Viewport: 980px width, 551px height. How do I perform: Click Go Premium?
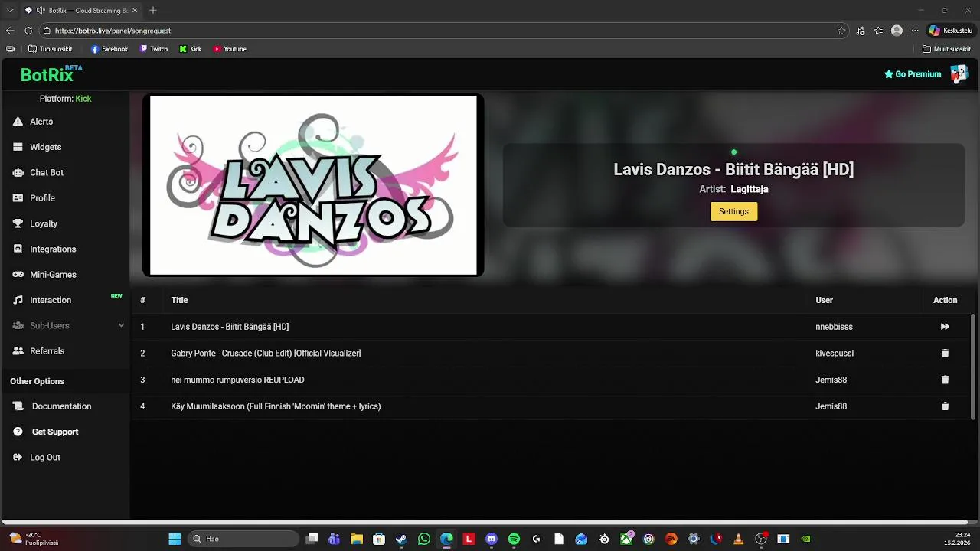(913, 74)
